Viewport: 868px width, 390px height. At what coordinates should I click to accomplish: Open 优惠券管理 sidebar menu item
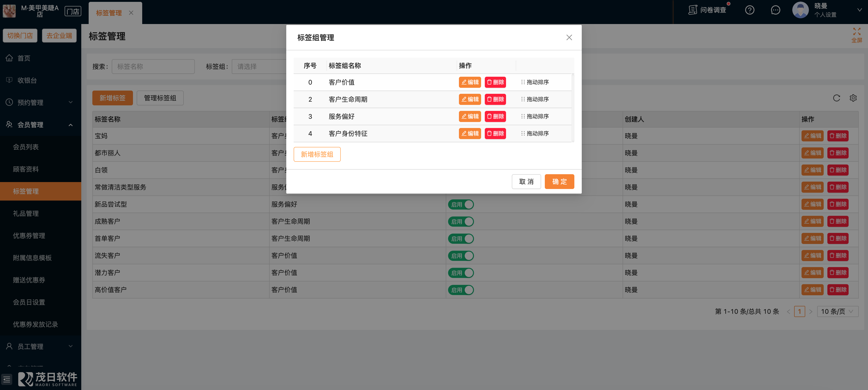(x=29, y=236)
